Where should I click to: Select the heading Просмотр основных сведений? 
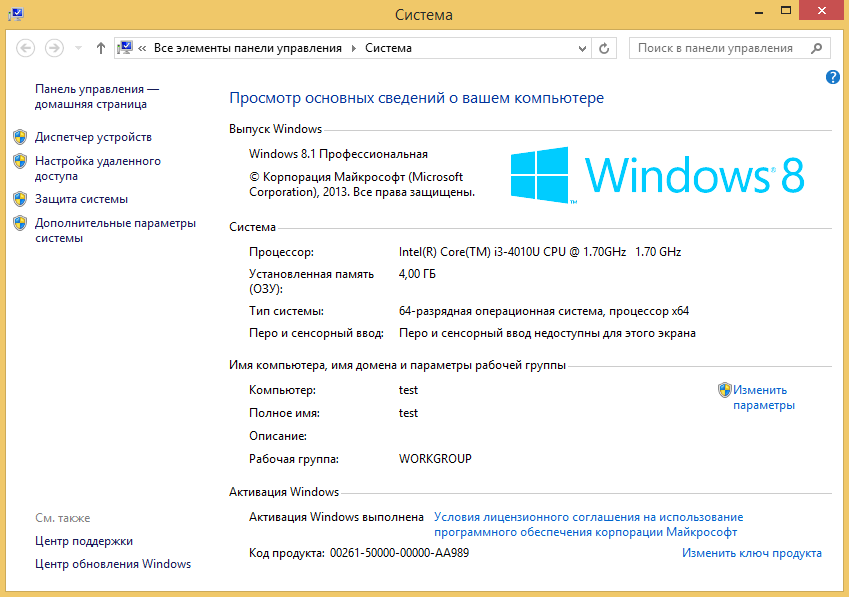(x=416, y=98)
